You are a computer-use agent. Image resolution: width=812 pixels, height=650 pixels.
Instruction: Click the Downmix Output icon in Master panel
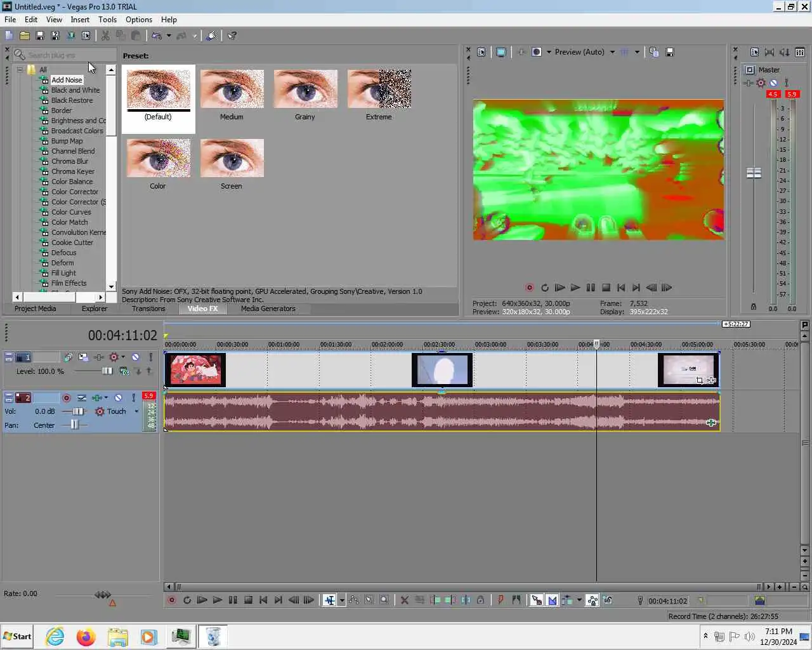(769, 52)
